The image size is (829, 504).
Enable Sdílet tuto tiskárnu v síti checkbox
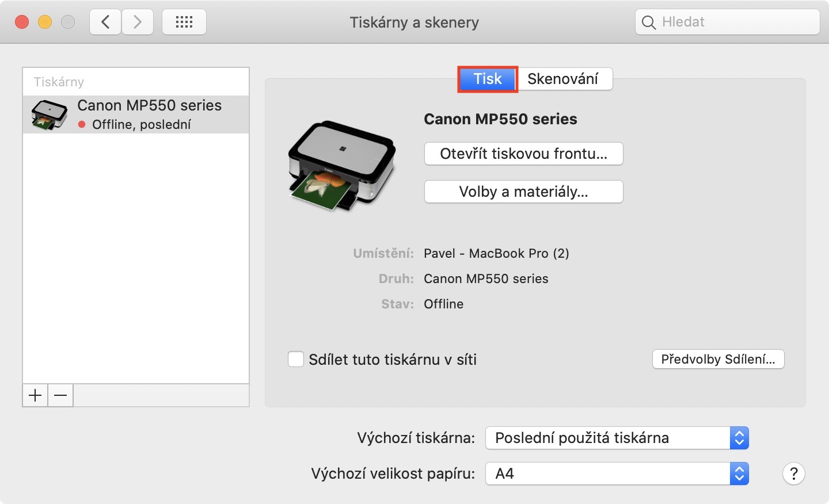pyautogui.click(x=296, y=360)
